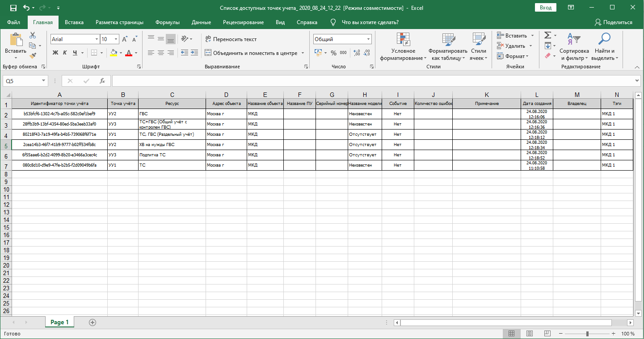Open the Общий number format dropdown
The height and width of the screenshot is (339, 644).
[369, 39]
